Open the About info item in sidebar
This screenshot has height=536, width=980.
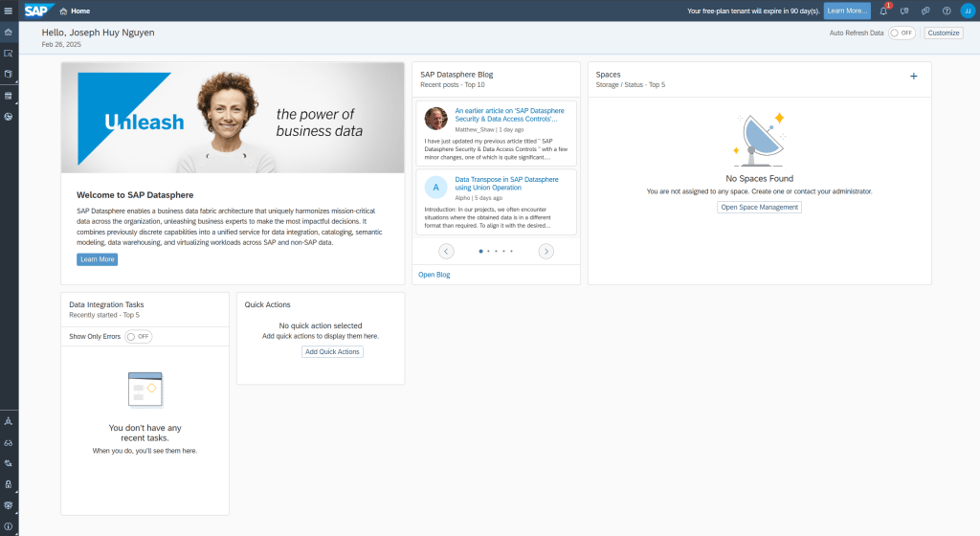pyautogui.click(x=9, y=526)
